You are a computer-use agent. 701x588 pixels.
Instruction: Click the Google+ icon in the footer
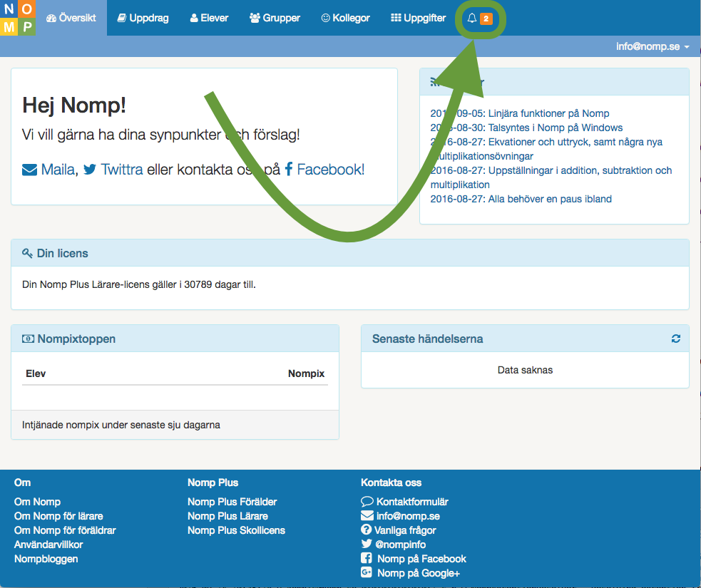pos(366,572)
